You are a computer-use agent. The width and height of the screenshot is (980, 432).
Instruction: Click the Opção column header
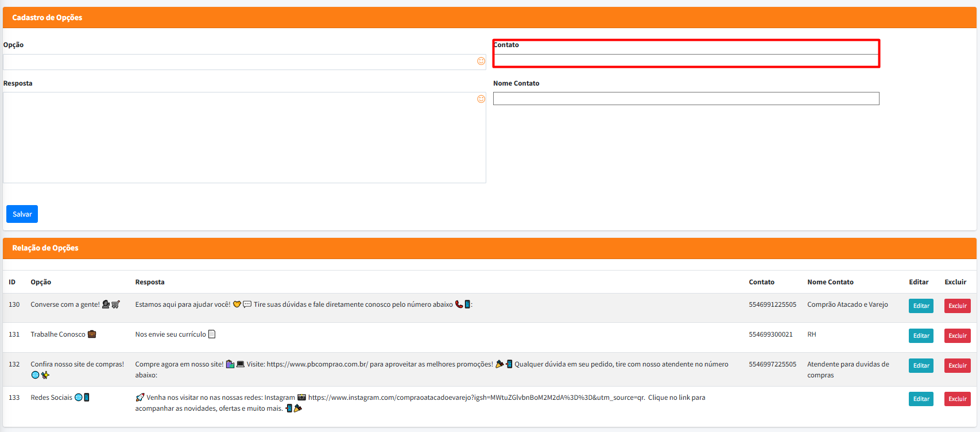click(x=41, y=282)
